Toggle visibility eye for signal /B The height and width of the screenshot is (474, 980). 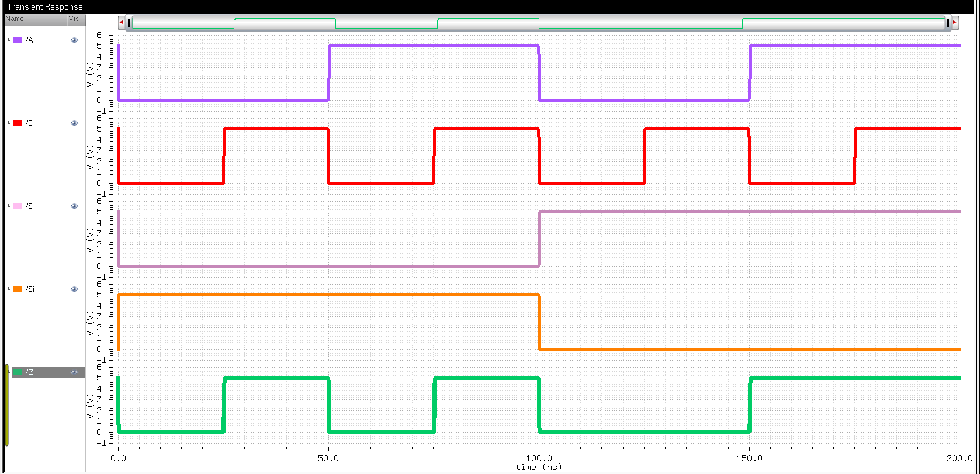pyautogui.click(x=74, y=123)
